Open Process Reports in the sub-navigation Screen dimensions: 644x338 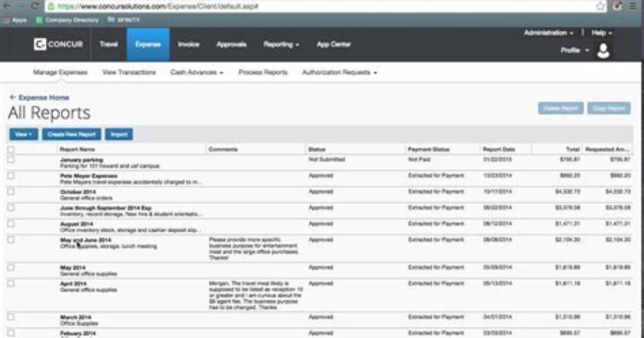[263, 72]
